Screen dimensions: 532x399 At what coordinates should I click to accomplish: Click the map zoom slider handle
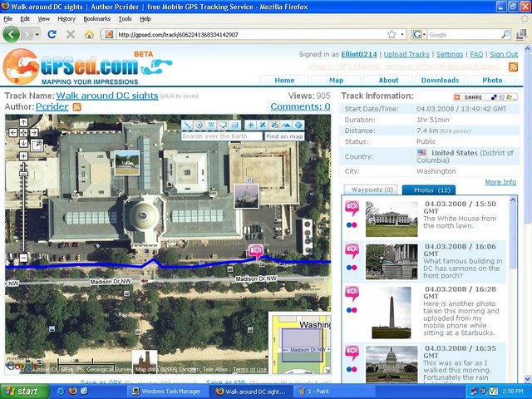(x=23, y=174)
